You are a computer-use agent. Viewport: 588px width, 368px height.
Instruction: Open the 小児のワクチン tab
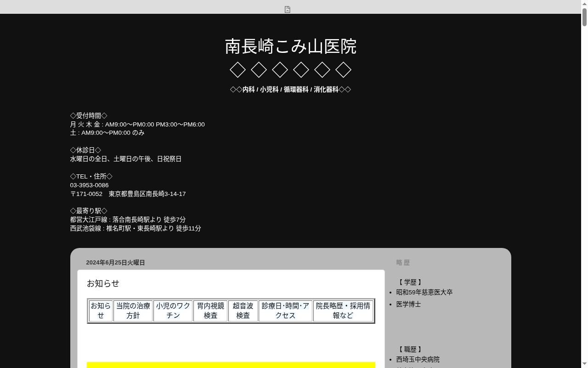(173, 310)
